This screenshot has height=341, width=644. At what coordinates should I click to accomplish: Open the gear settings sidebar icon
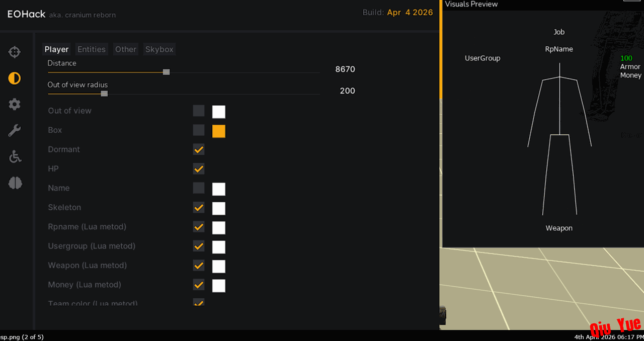pos(15,104)
